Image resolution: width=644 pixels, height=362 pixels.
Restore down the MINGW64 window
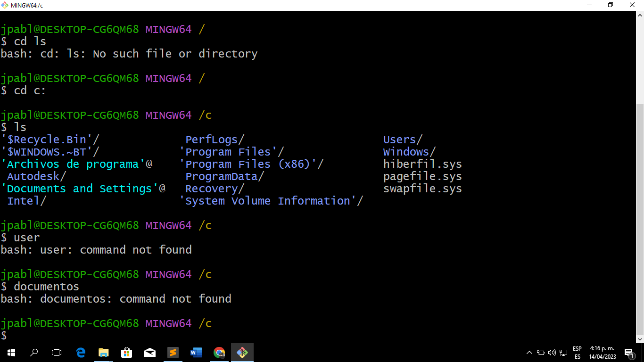pos(611,5)
